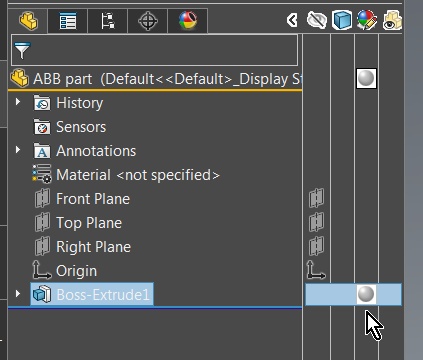Expand the Annotations folder

pos(18,150)
